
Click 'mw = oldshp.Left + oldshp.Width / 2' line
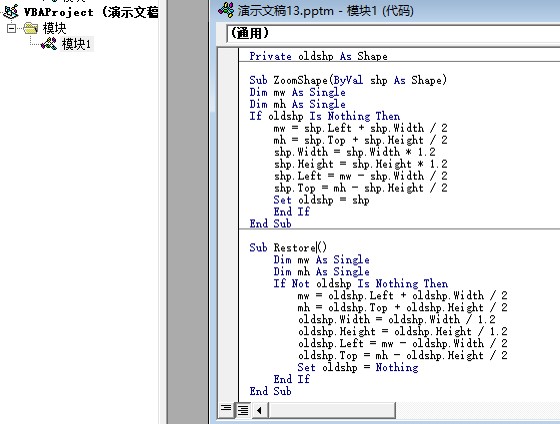[x=402, y=295]
